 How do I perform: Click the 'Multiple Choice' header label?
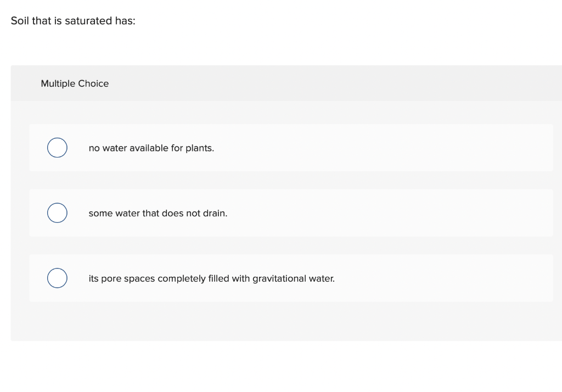[75, 83]
